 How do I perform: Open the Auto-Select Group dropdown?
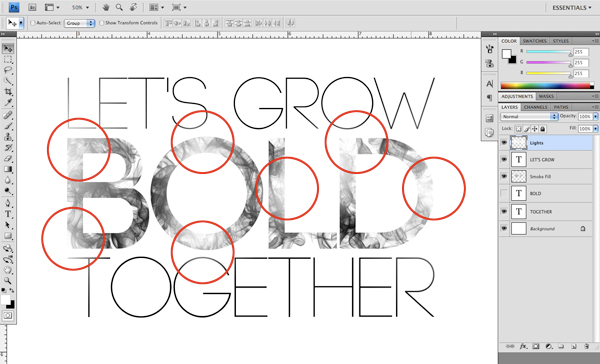[x=80, y=23]
